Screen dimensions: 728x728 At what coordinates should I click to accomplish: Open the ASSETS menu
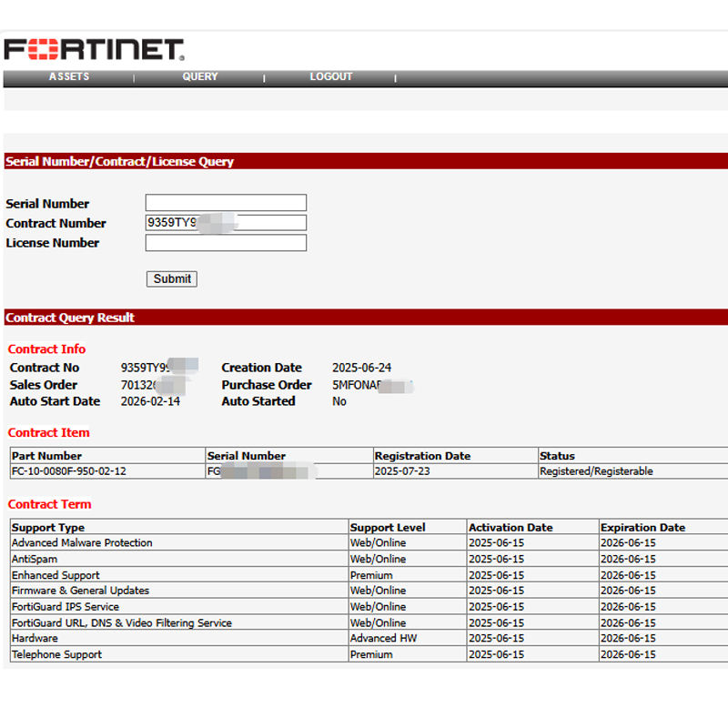click(x=69, y=77)
